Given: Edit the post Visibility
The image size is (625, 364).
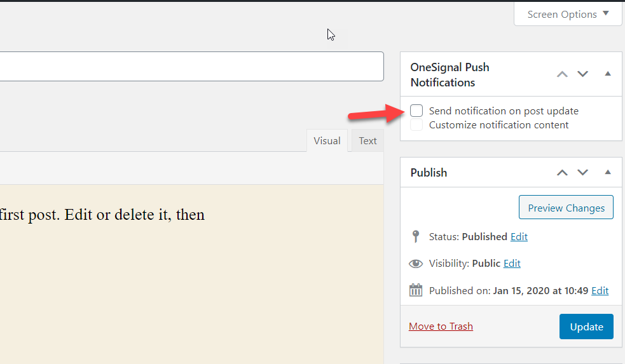Looking at the screenshot, I should (512, 264).
